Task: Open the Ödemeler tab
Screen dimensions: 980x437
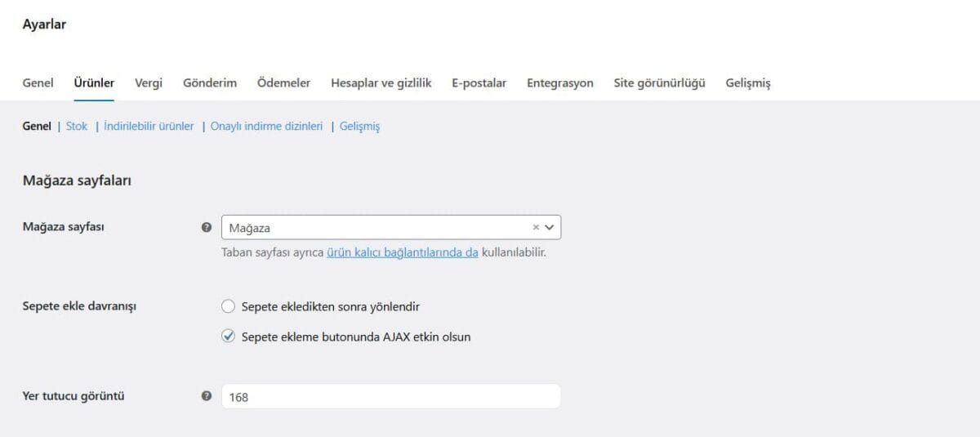Action: tap(283, 83)
